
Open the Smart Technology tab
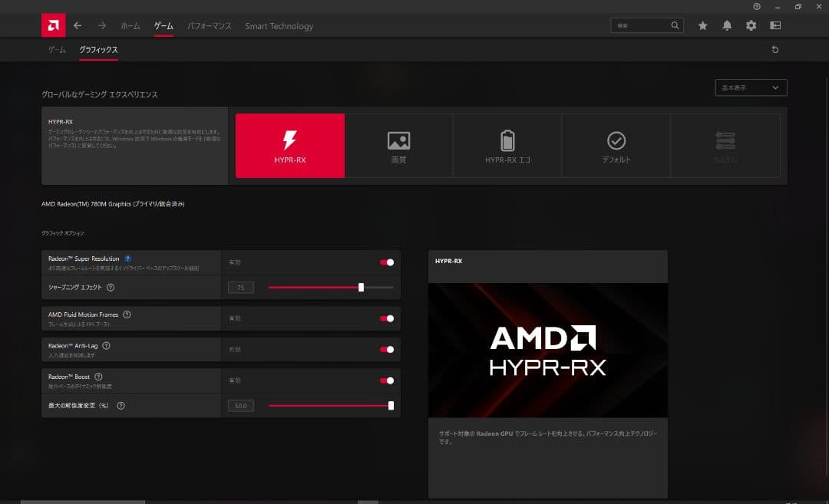(279, 26)
